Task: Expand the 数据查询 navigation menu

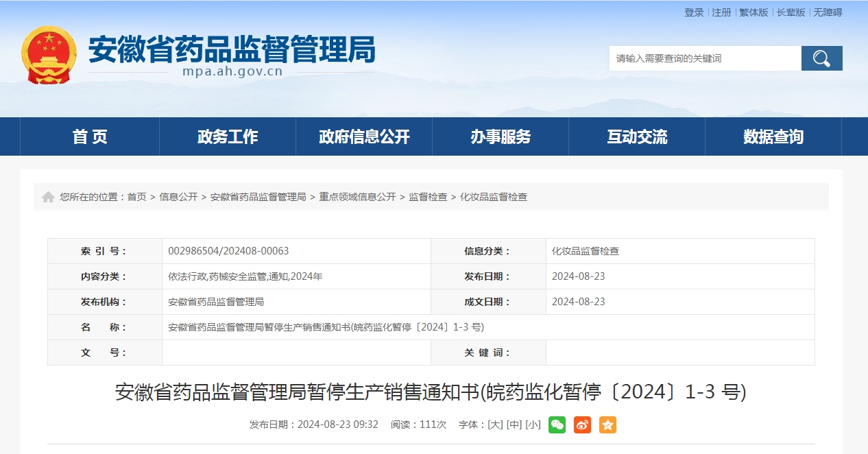Action: click(x=773, y=136)
